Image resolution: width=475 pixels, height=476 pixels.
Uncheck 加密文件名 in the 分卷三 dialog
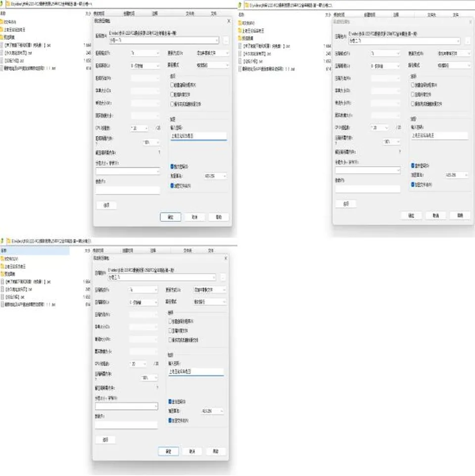170,421
